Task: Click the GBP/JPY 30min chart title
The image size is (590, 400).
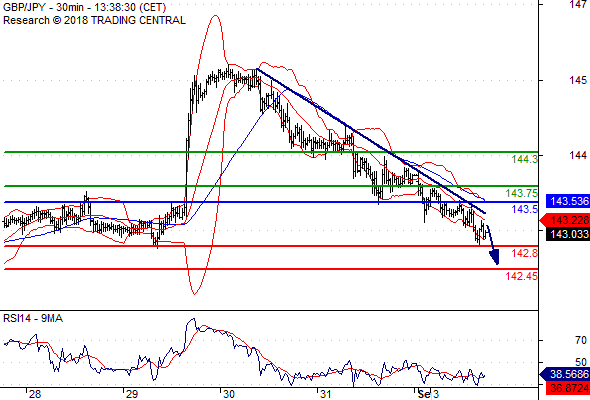Action: [85, 7]
